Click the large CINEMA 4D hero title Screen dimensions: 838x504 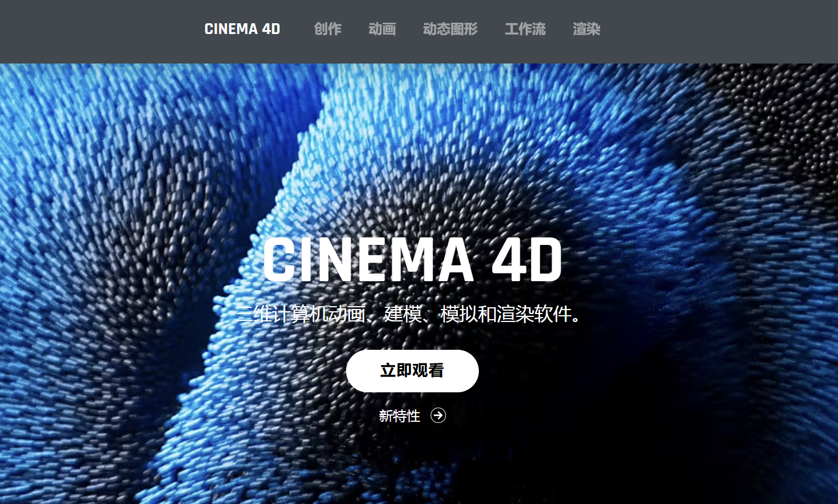tap(412, 260)
